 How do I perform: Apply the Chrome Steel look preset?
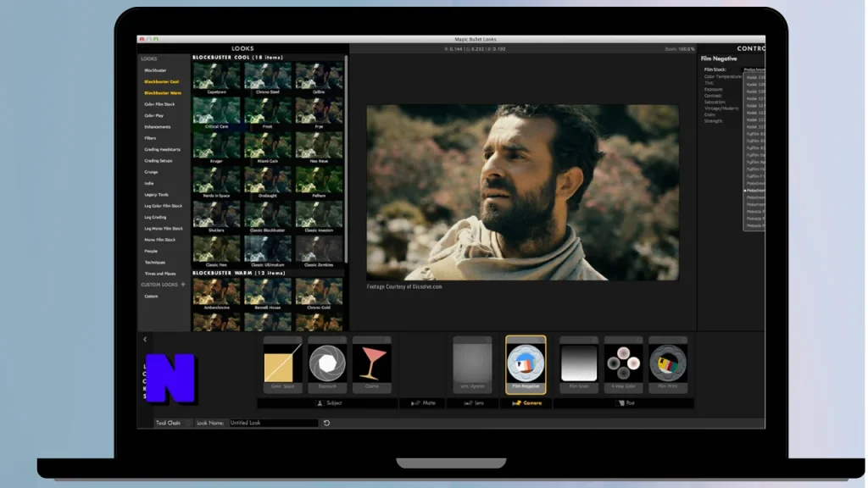(x=267, y=79)
